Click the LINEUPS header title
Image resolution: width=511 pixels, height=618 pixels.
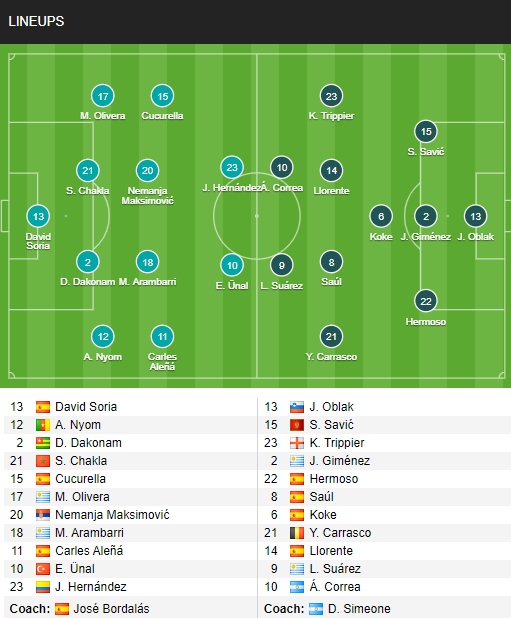pyautogui.click(x=36, y=21)
